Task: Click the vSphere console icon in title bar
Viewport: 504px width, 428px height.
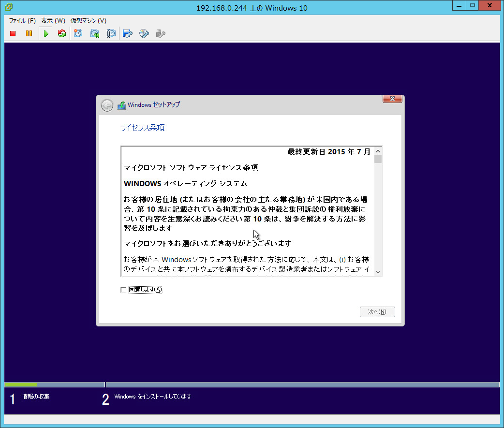Action: pyautogui.click(x=9, y=7)
